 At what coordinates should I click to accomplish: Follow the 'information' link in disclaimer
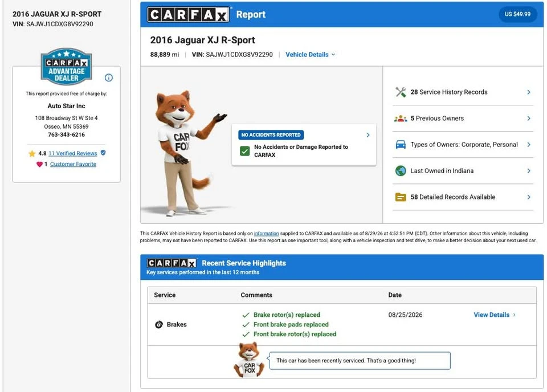(x=266, y=234)
